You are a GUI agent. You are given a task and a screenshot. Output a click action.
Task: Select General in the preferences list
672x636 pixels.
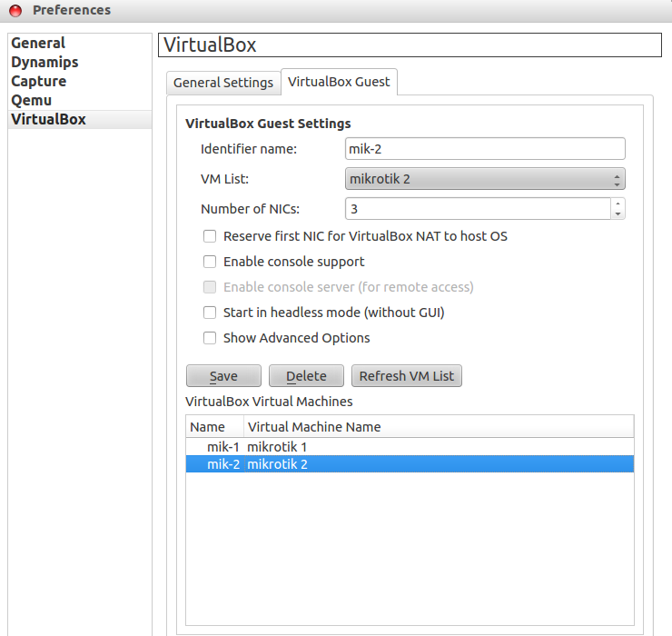(x=80, y=43)
